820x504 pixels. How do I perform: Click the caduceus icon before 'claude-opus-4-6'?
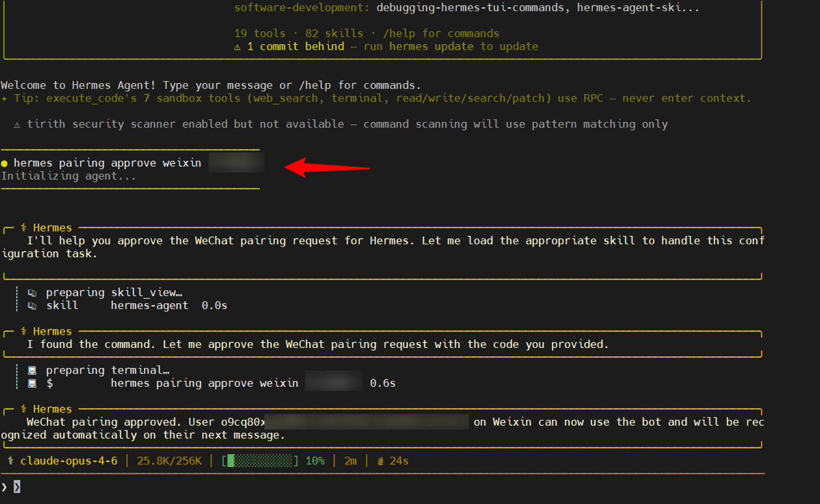pyautogui.click(x=11, y=461)
